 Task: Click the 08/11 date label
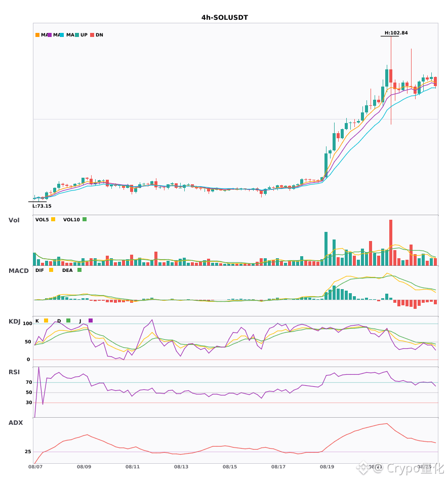click(x=133, y=467)
